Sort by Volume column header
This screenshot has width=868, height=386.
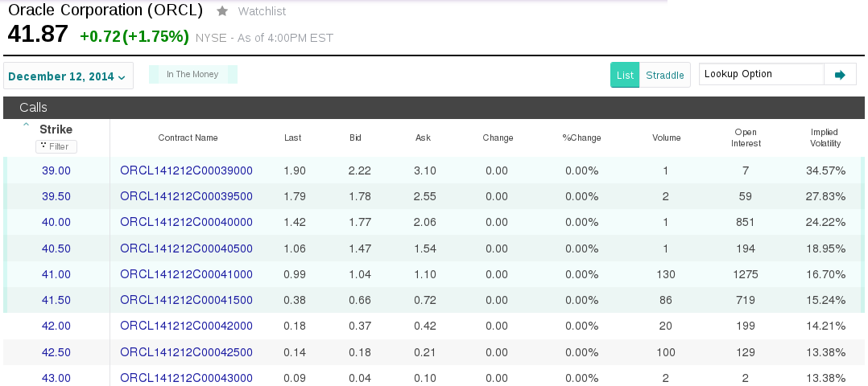(x=667, y=138)
